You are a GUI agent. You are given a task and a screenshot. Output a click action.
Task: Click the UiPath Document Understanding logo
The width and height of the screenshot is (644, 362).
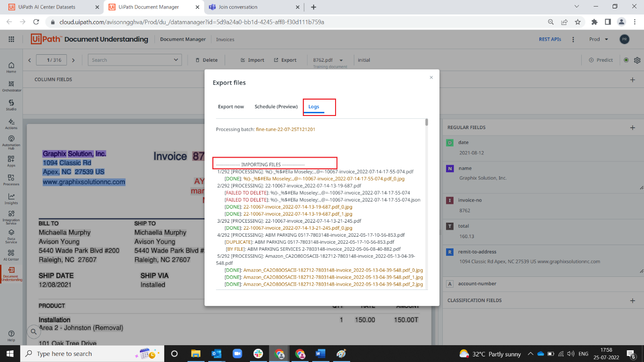(89, 39)
